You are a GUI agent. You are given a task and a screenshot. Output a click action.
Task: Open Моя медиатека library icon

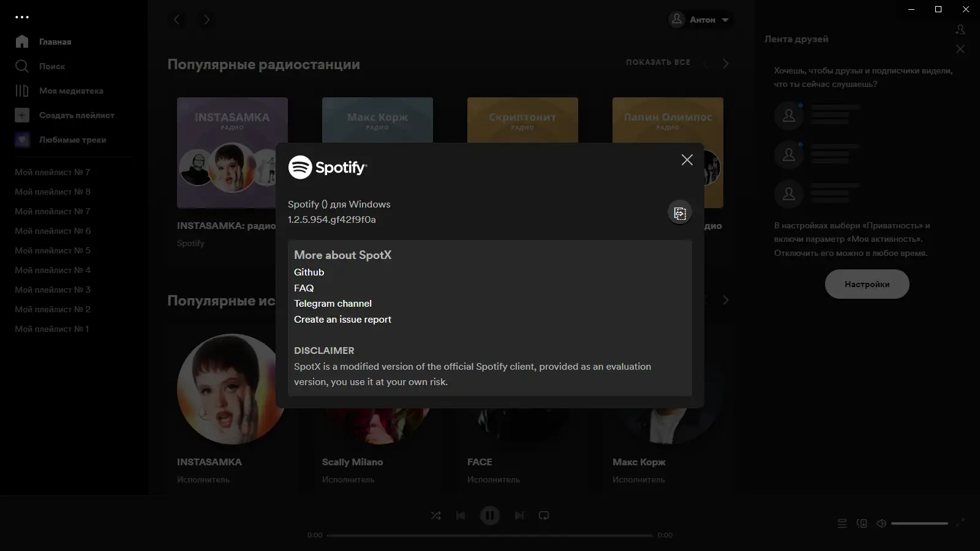pos(22,91)
